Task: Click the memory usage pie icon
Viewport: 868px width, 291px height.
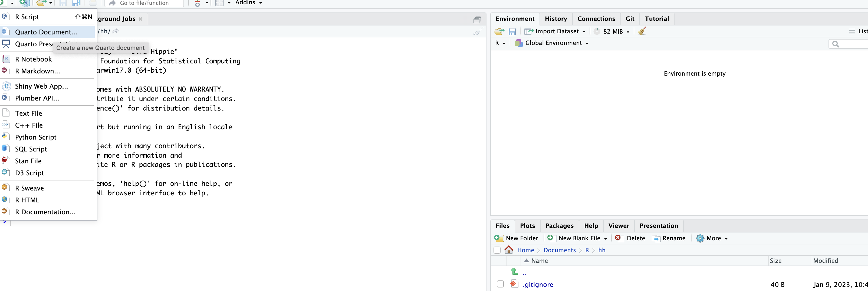Action: [x=597, y=31]
